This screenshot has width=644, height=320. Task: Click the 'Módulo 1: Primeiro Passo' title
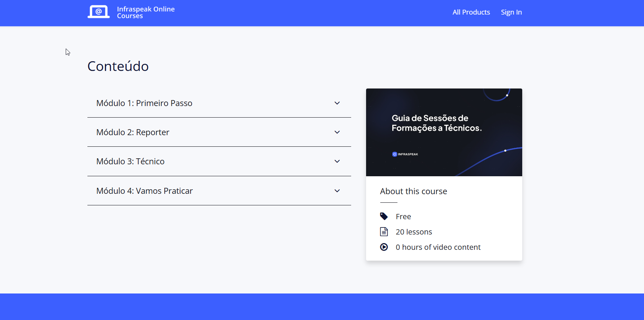click(x=144, y=103)
